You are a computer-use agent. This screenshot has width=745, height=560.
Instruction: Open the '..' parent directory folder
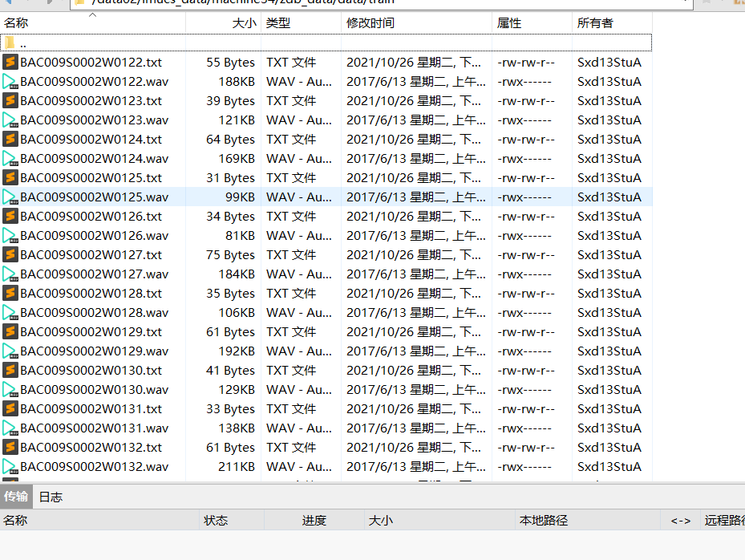pos(21,41)
